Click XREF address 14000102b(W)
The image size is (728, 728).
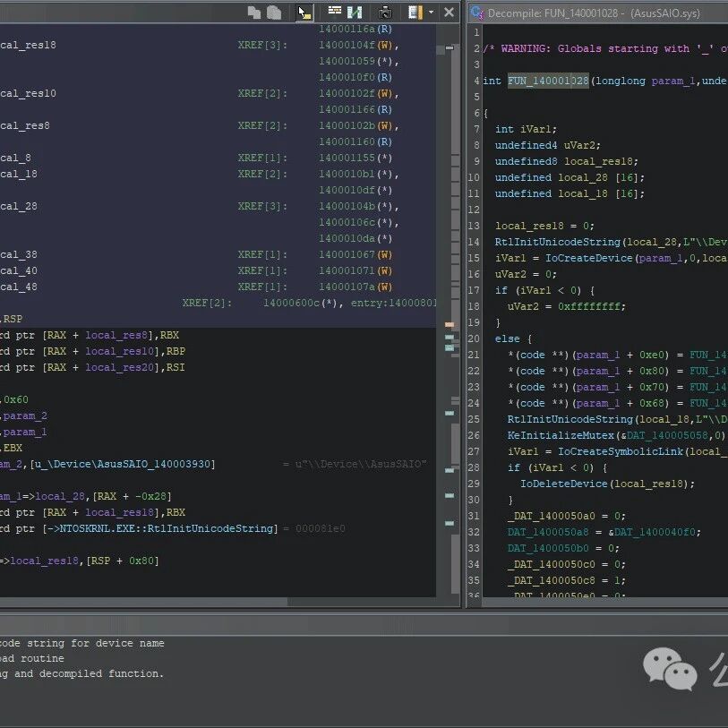pos(355,126)
